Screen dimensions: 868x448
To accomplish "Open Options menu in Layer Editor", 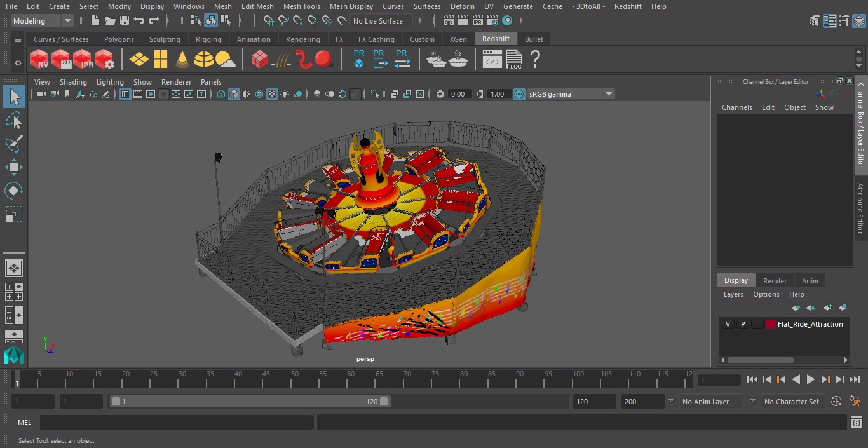I will (766, 294).
